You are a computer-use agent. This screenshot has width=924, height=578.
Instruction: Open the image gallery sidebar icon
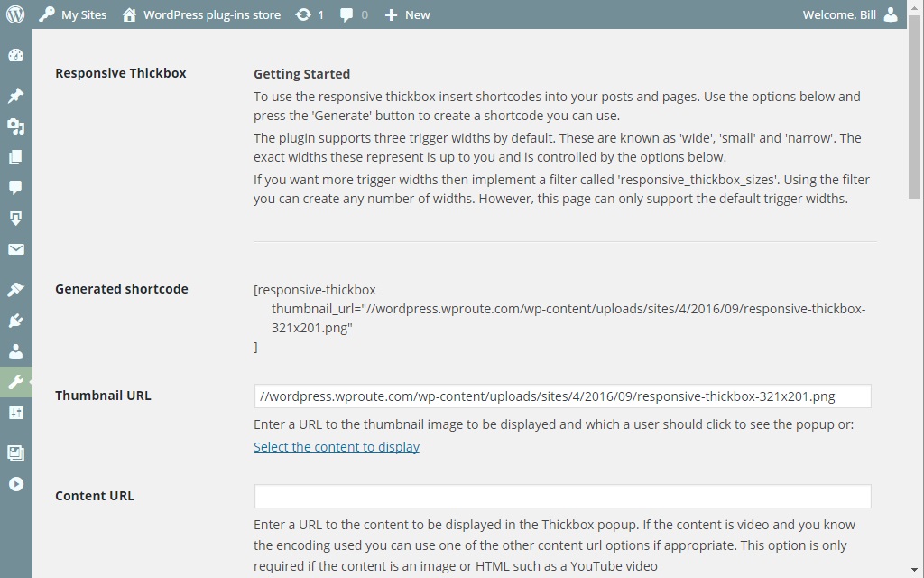16,453
